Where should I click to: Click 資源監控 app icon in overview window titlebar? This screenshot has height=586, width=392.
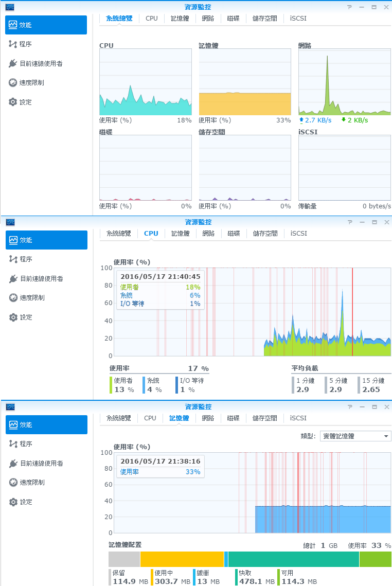coord(10,7)
